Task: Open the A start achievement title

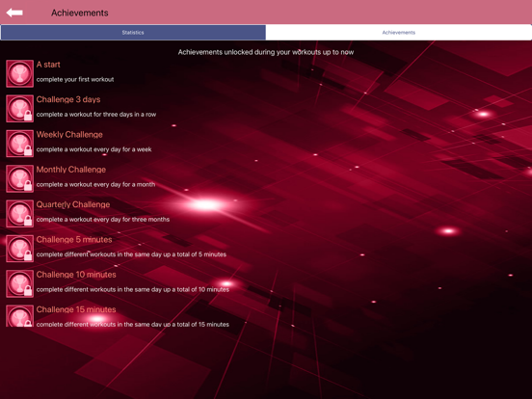Action: coord(48,65)
